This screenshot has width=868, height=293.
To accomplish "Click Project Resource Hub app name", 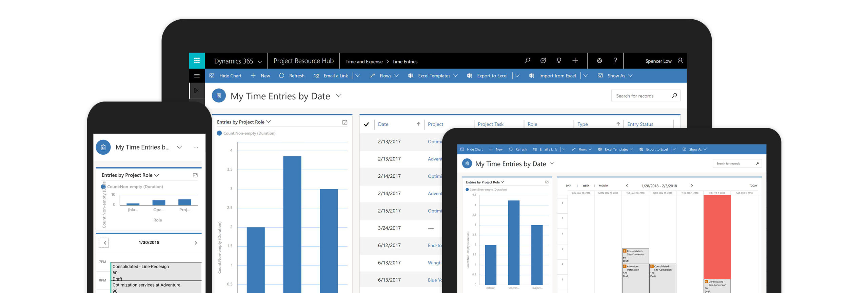I will 303,61.
